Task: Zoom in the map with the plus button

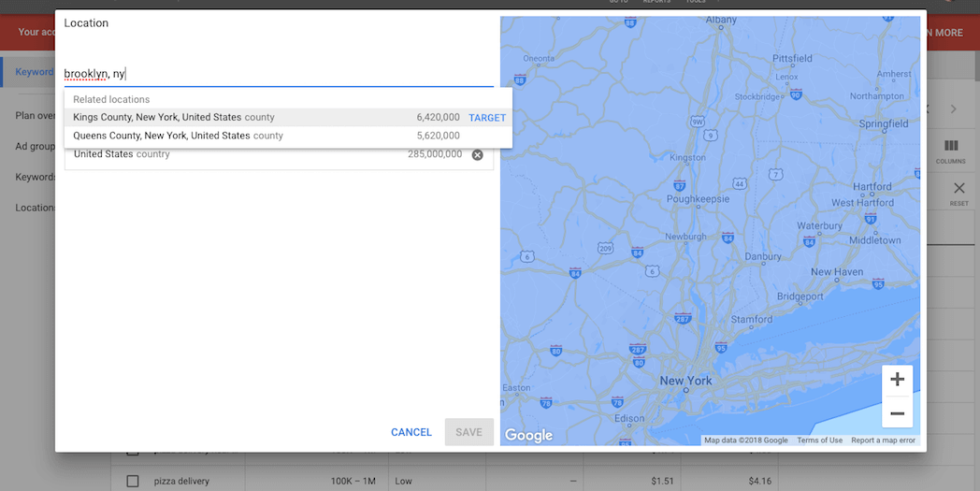Action: point(897,380)
